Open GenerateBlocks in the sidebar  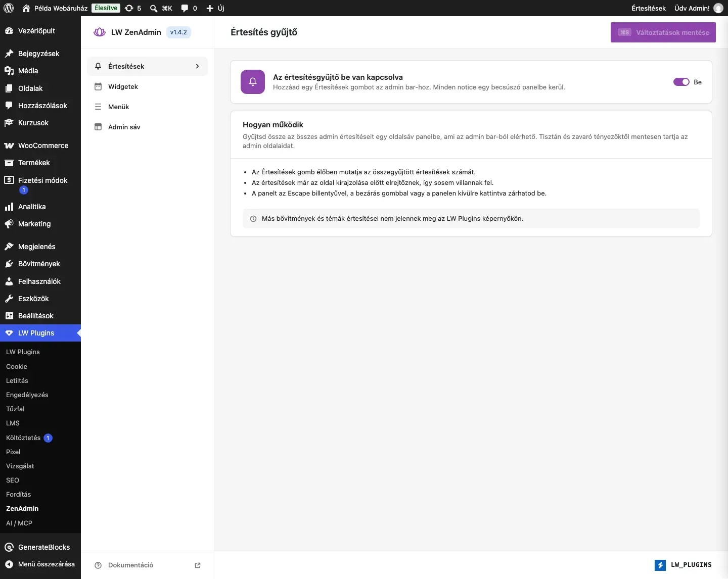click(x=40, y=547)
